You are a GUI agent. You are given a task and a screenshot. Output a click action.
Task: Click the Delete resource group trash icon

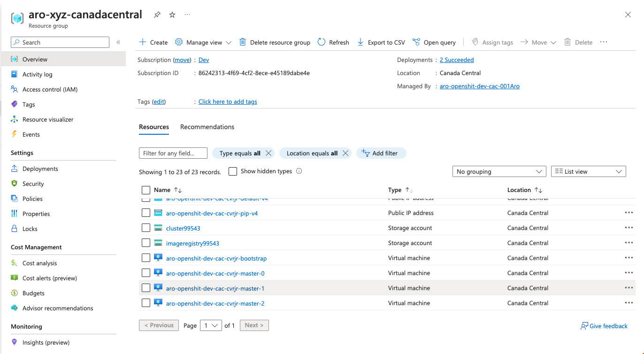242,42
